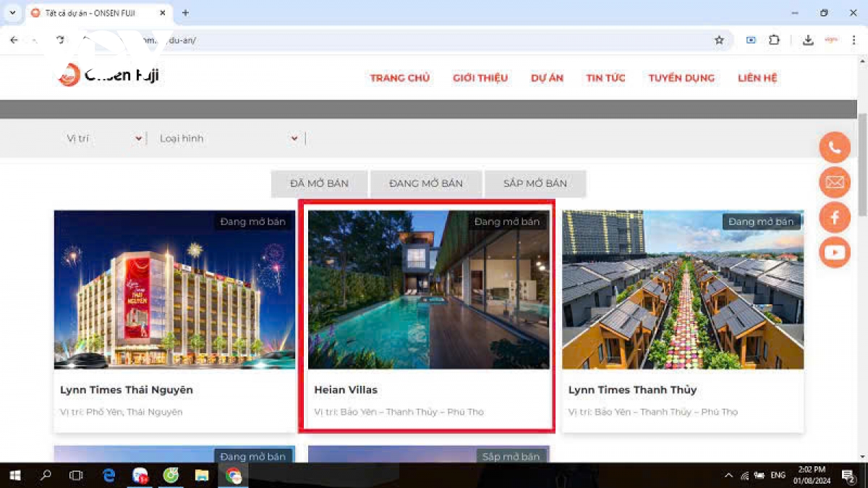Open the green Cốc Cốc browser taskbar icon

point(171,476)
